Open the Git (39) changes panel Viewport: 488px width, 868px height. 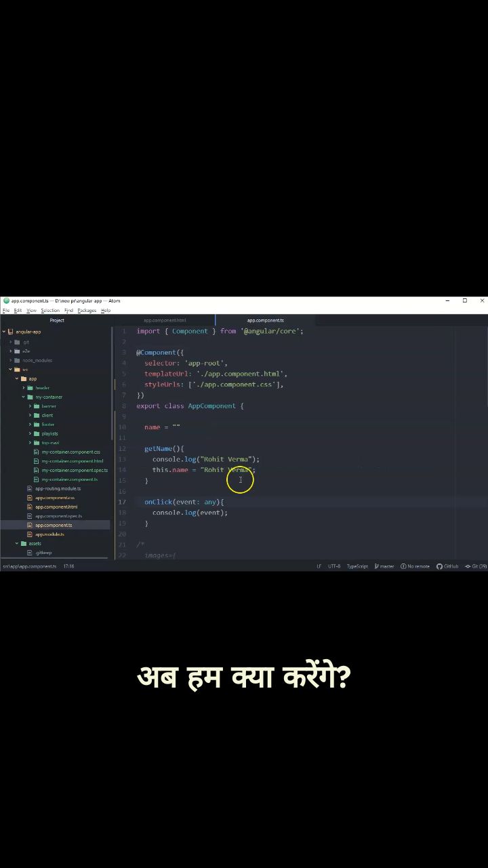tap(476, 566)
